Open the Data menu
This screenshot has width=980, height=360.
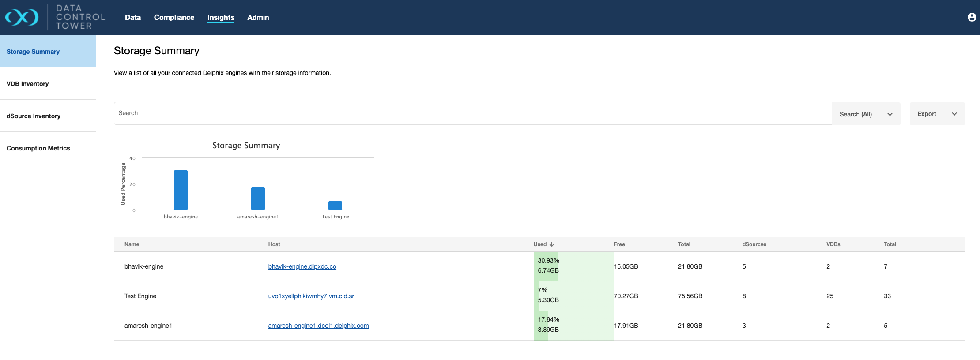(132, 17)
